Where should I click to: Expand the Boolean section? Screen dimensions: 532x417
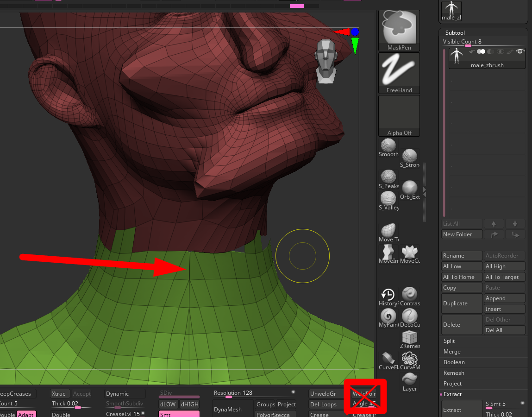point(454,362)
